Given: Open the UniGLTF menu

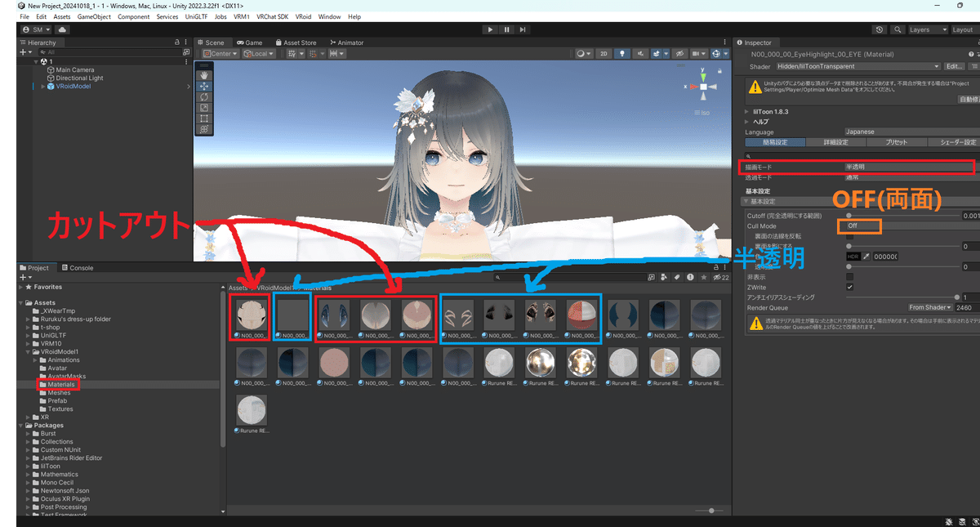Looking at the screenshot, I should 198,16.
